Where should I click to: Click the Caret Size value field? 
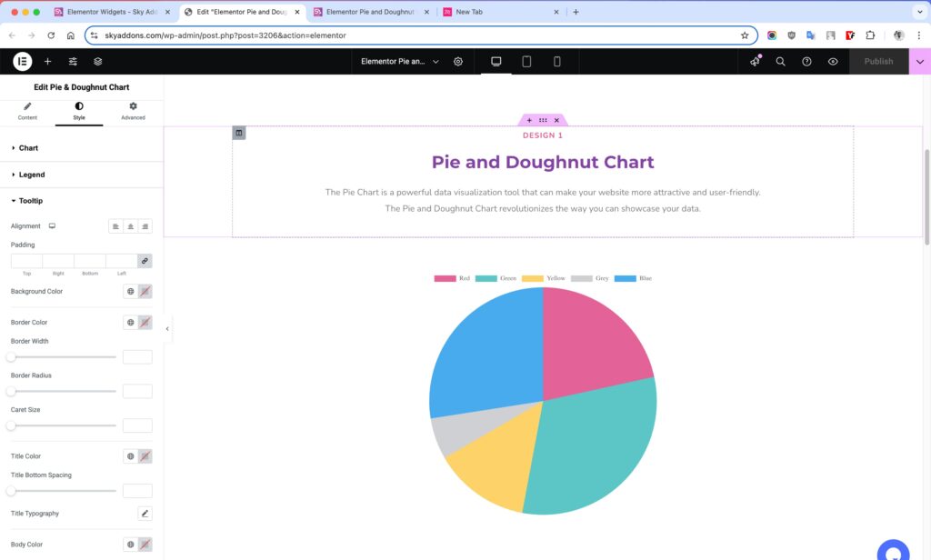click(137, 425)
